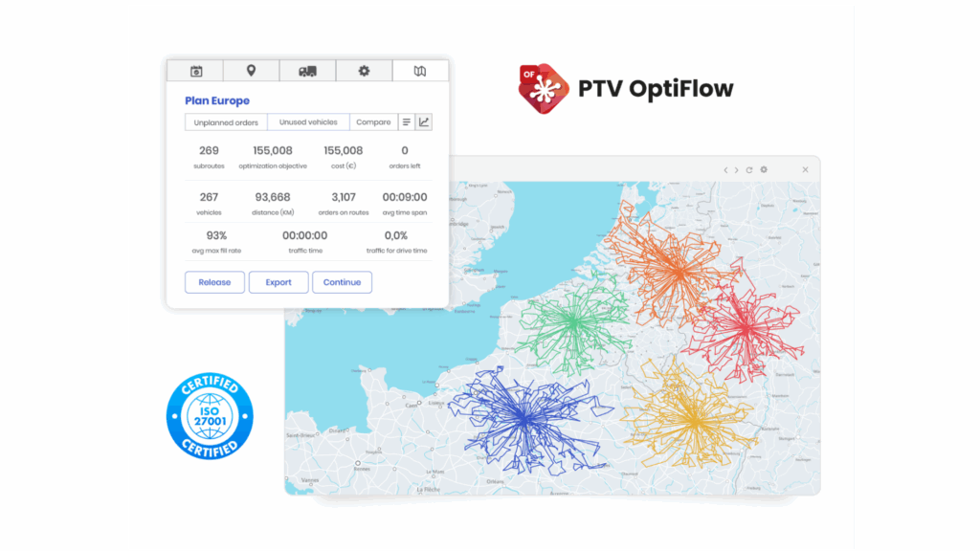Select the map view tab icon
The image size is (980, 551).
[x=420, y=70]
